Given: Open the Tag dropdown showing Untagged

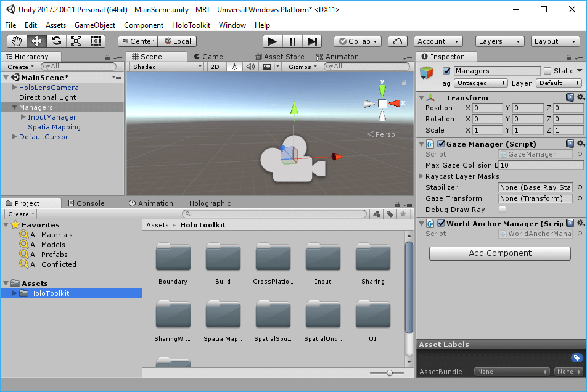Looking at the screenshot, I should 481,83.
